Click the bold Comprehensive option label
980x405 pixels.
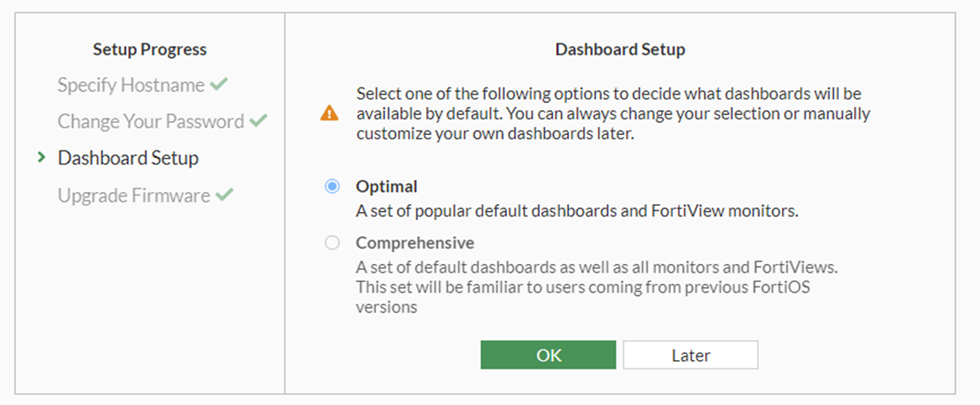pos(414,243)
